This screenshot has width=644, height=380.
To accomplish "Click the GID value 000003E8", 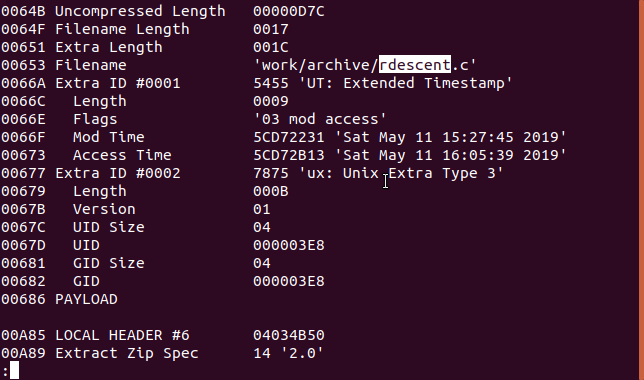I will (289, 281).
